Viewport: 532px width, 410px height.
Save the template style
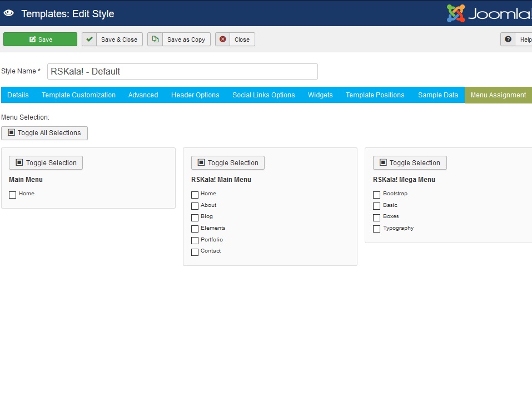pyautogui.click(x=41, y=39)
